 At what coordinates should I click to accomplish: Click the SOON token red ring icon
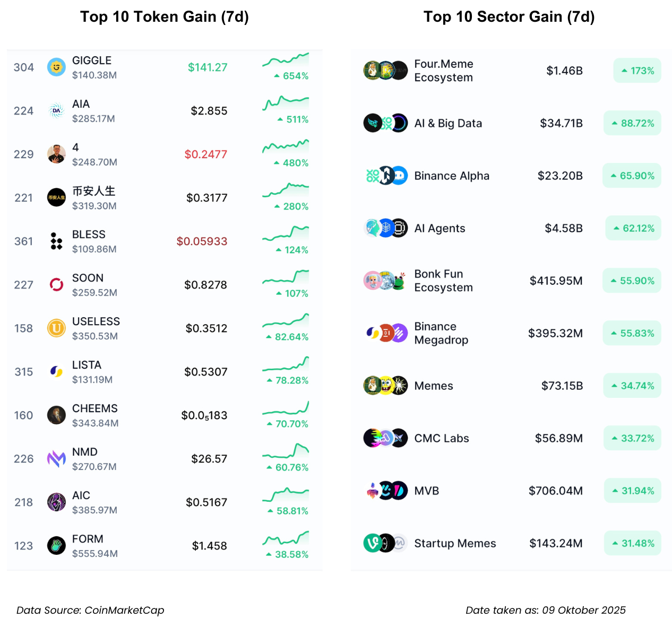point(56,285)
